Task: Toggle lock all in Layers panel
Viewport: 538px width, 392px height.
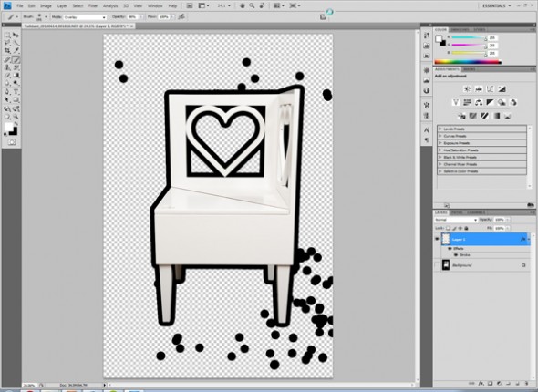Action: click(x=466, y=228)
